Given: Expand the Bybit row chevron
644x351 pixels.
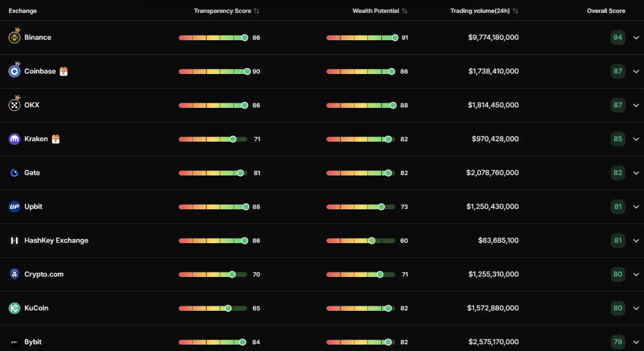Looking at the screenshot, I should (636, 342).
